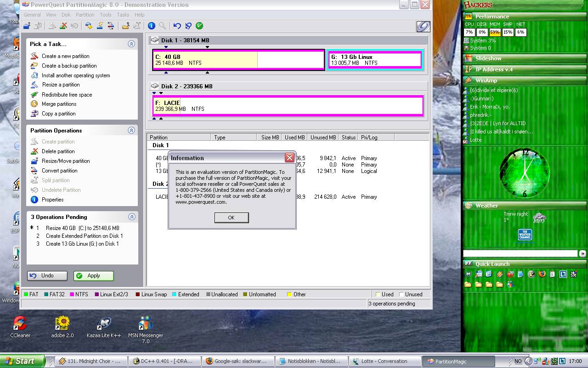Click the Format partition toolbar icon with lightning bolt
The height and width of the screenshot is (368, 588).
click(100, 26)
